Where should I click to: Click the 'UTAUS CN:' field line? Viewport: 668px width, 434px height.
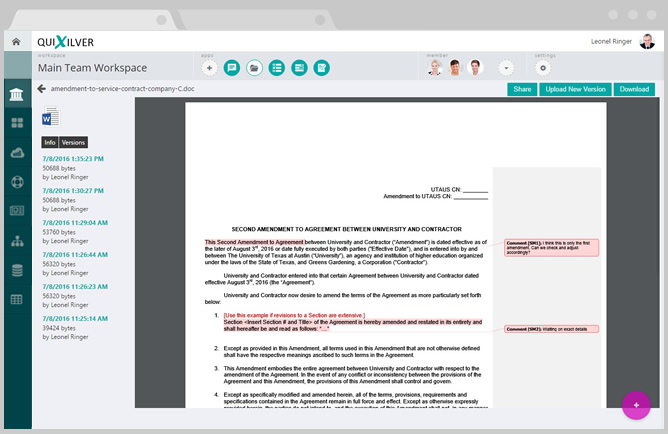pyautogui.click(x=459, y=190)
